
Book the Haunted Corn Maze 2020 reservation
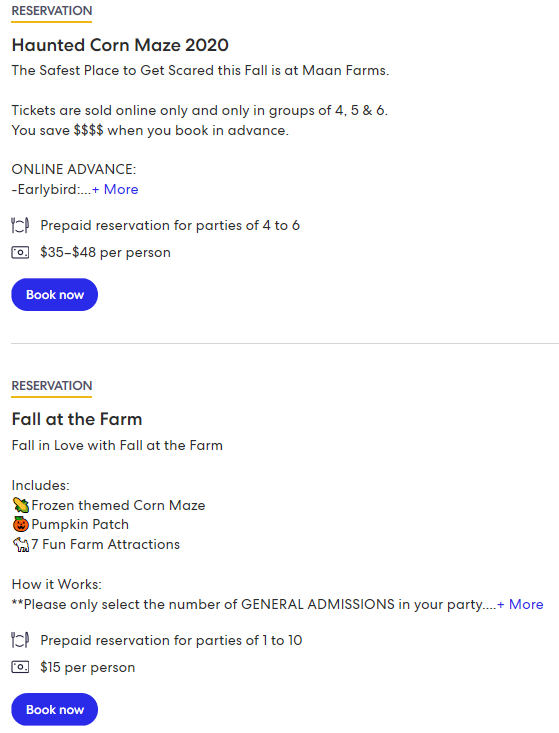pos(55,295)
